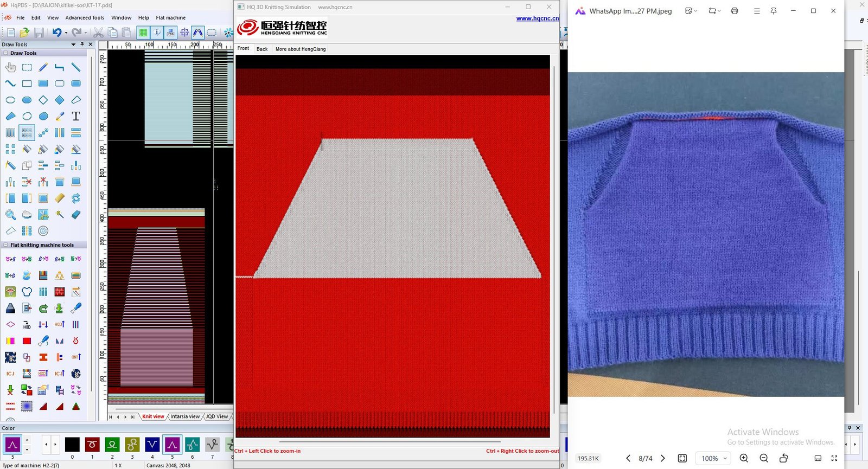Switch to the Intarsia view tab
The width and height of the screenshot is (868, 469).
tap(185, 416)
